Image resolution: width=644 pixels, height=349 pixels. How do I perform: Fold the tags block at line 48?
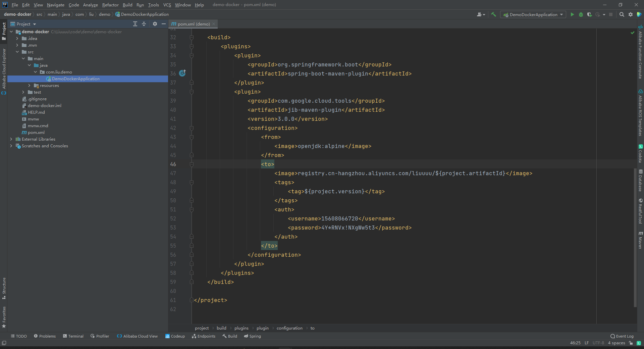192,182
